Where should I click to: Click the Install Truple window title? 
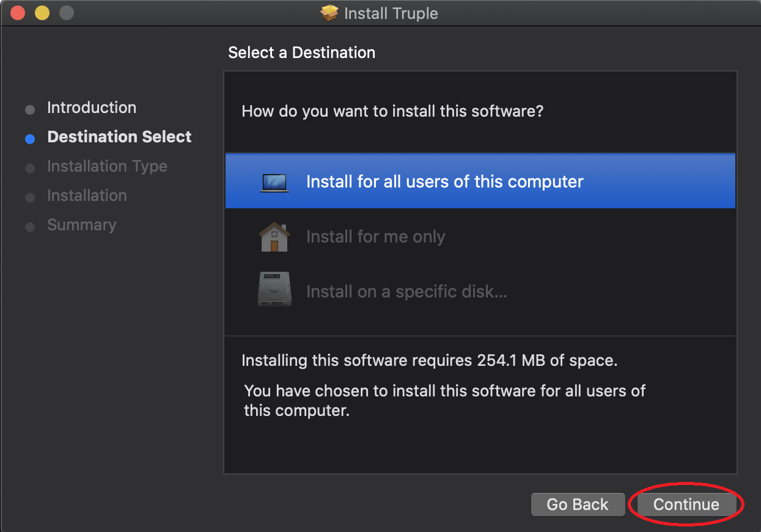pos(391,13)
